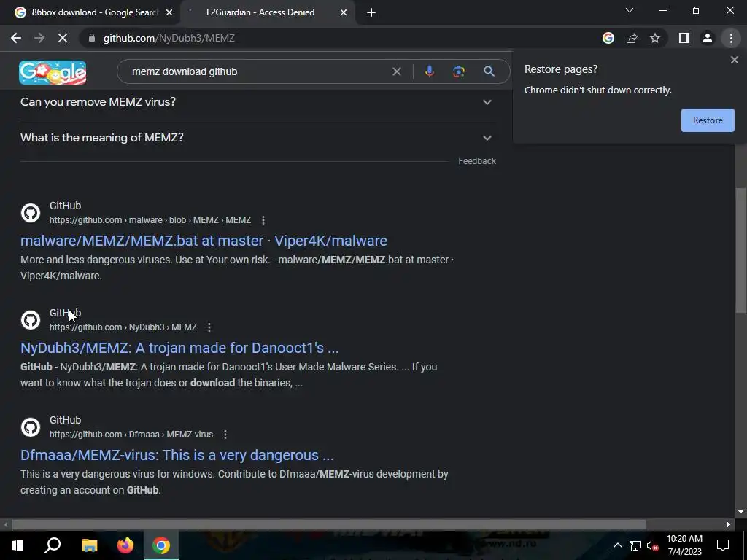
Task: Click the scroll-left arrow
Action: click(x=6, y=525)
